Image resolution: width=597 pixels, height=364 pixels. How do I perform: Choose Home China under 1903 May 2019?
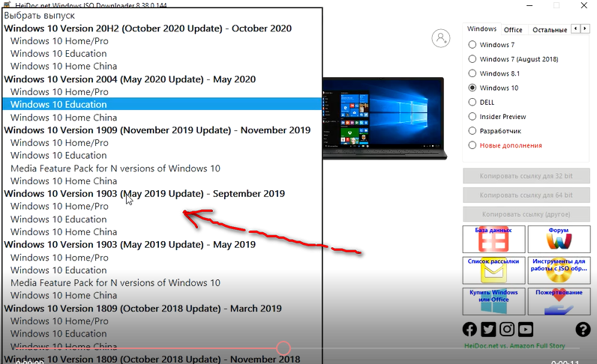162,296
